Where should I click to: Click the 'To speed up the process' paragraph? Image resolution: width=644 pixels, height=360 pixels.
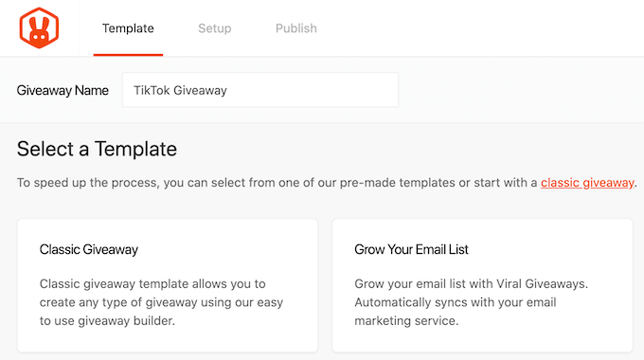coord(327,183)
